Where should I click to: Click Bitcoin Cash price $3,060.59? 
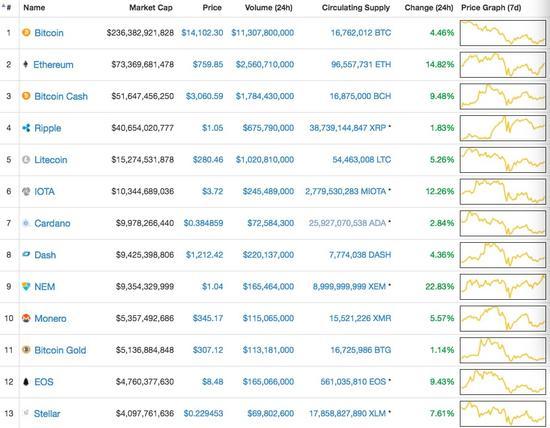pos(204,96)
